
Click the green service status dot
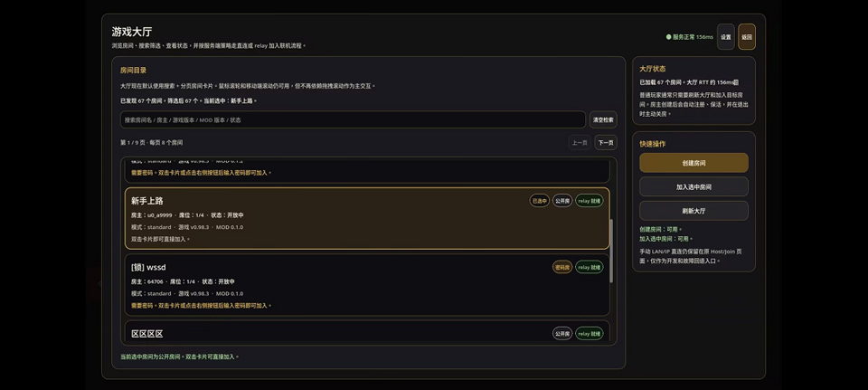669,37
